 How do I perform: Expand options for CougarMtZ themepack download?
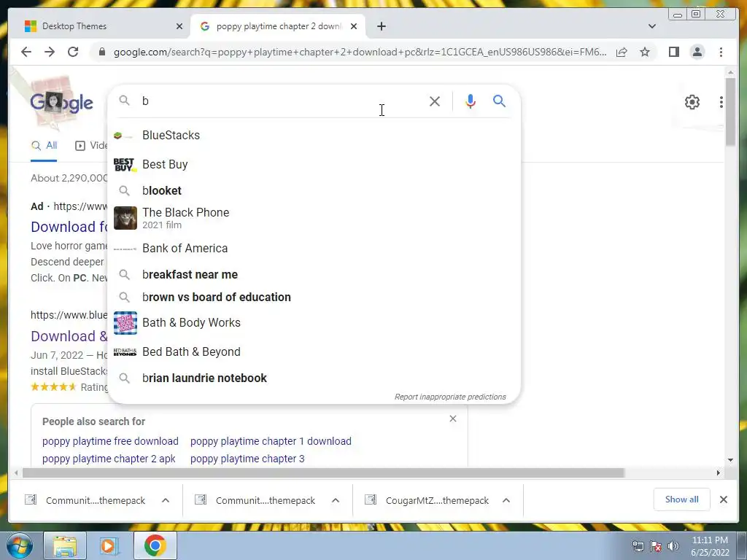(506, 500)
